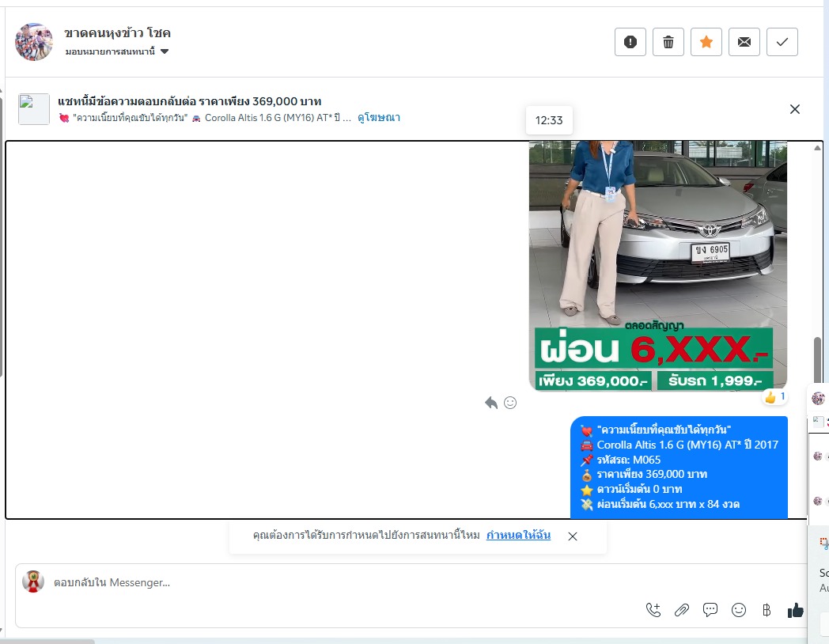
Task: Mark conversation as spam with exclamation icon
Action: pyautogui.click(x=630, y=42)
